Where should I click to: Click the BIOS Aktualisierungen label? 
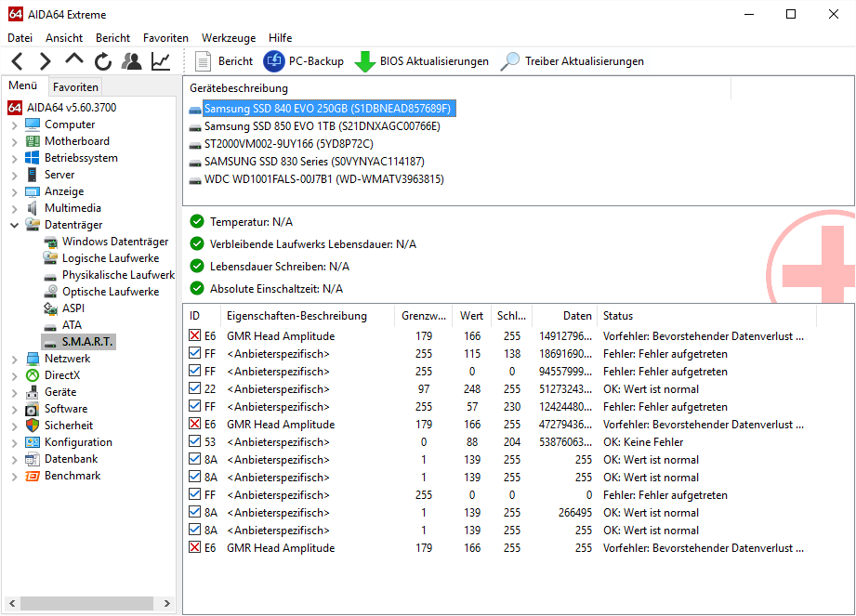(434, 61)
